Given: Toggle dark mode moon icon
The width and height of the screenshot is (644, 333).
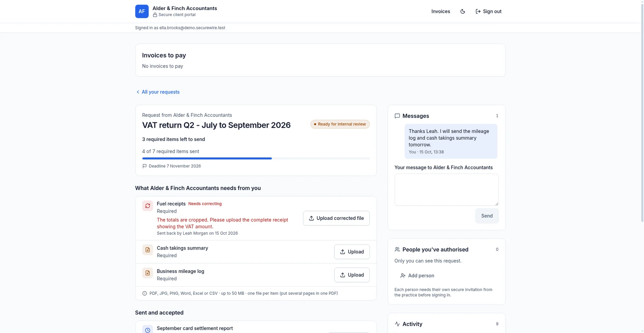Looking at the screenshot, I should (462, 11).
